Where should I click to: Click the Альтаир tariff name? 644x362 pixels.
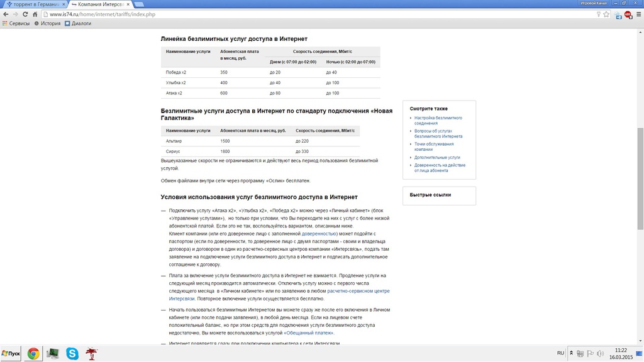(x=174, y=141)
